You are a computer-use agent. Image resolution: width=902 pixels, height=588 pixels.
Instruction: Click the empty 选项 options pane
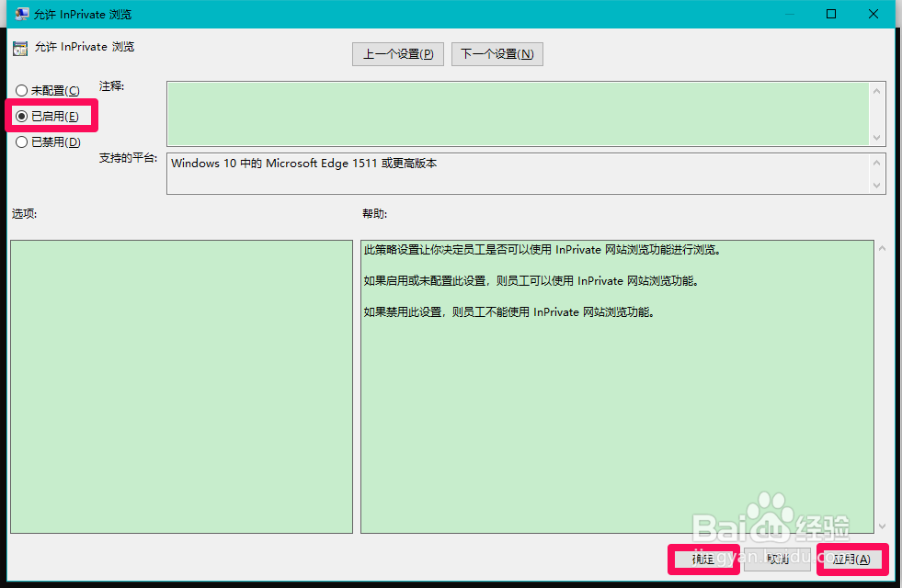[x=181, y=386]
